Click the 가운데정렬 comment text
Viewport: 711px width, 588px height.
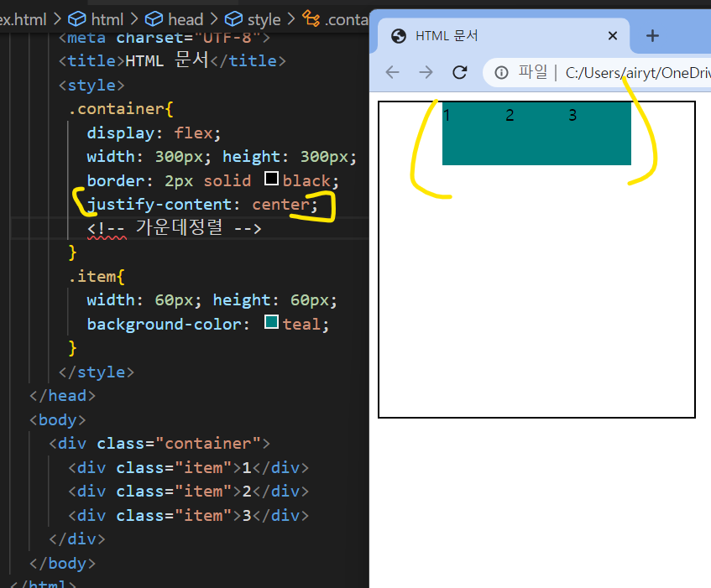pyautogui.click(x=179, y=227)
